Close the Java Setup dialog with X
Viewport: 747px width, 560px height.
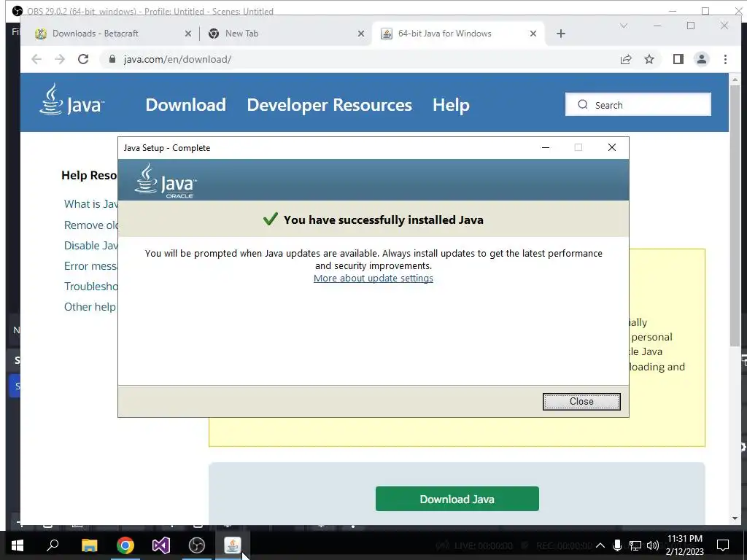coord(612,147)
